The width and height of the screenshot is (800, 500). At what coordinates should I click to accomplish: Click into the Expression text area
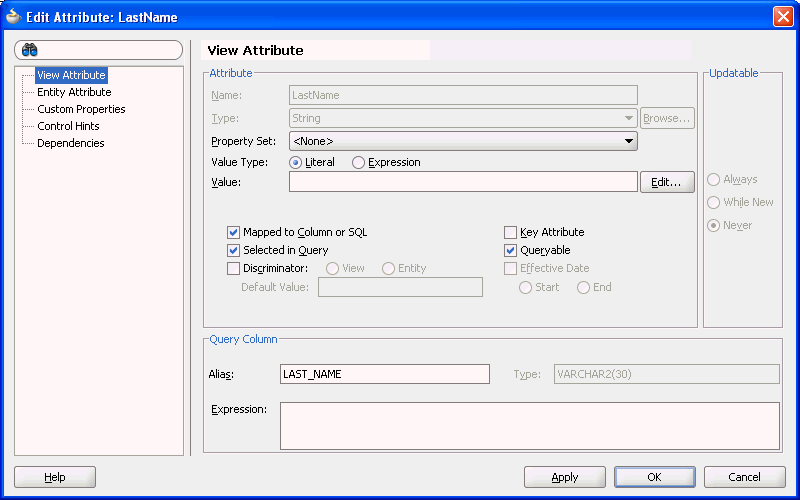(x=530, y=426)
